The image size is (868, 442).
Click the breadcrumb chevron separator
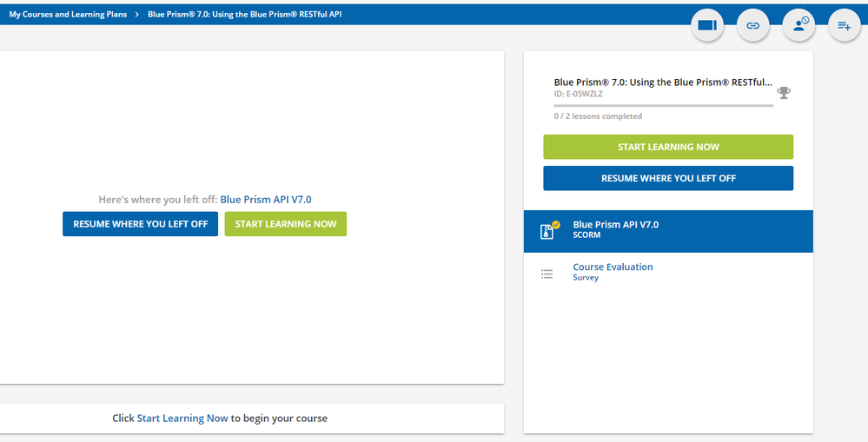point(136,15)
